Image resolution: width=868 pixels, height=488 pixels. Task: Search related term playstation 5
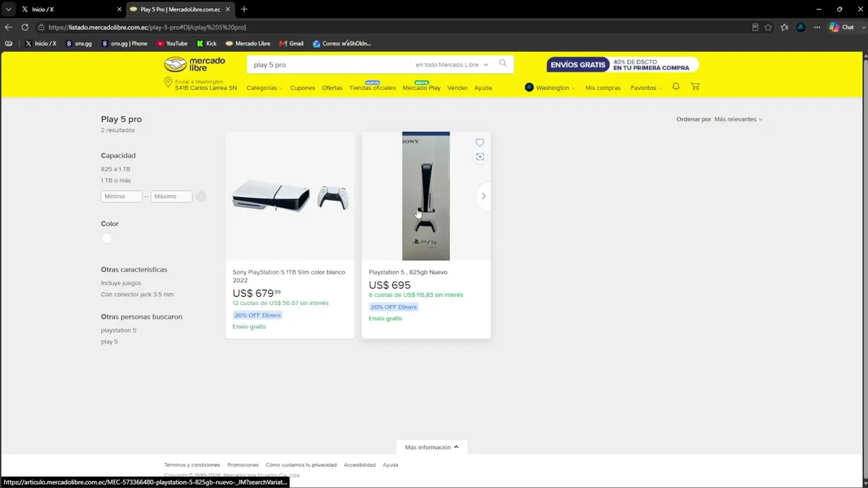(x=119, y=331)
